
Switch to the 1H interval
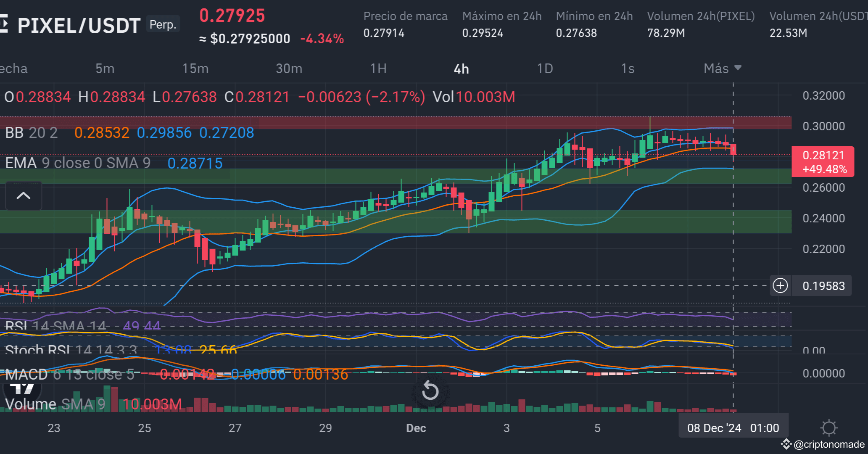click(x=378, y=69)
